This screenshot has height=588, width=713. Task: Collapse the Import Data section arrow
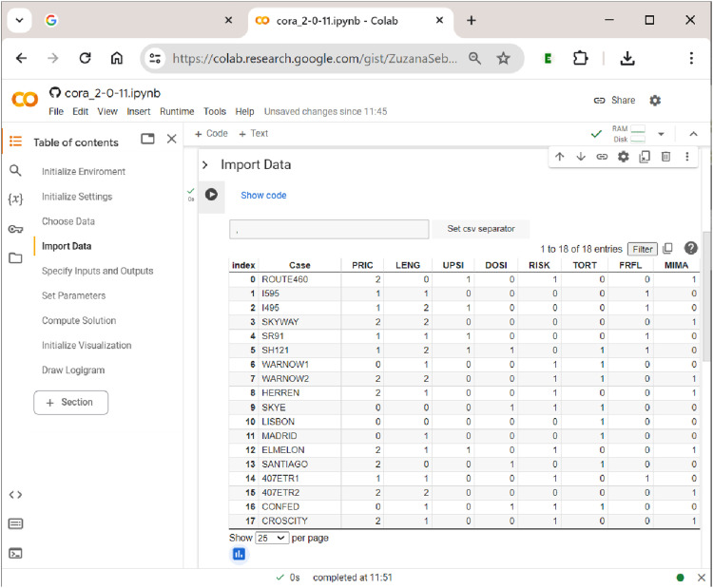coord(205,164)
